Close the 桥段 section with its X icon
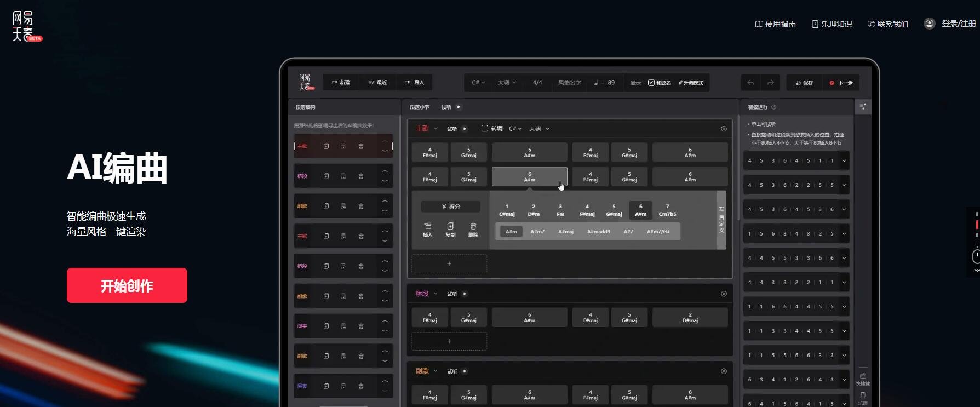Screen dimensions: 980x407 pos(724,294)
